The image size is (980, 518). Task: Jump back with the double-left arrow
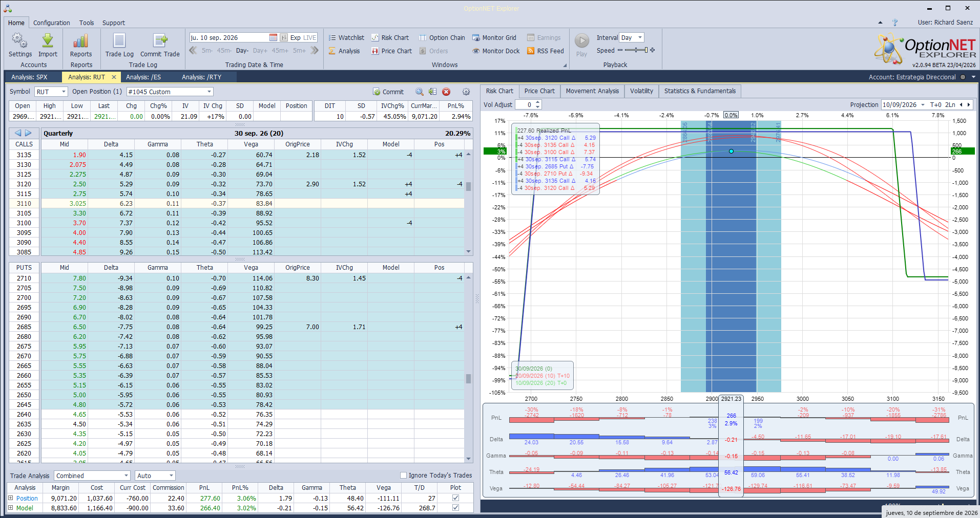193,50
